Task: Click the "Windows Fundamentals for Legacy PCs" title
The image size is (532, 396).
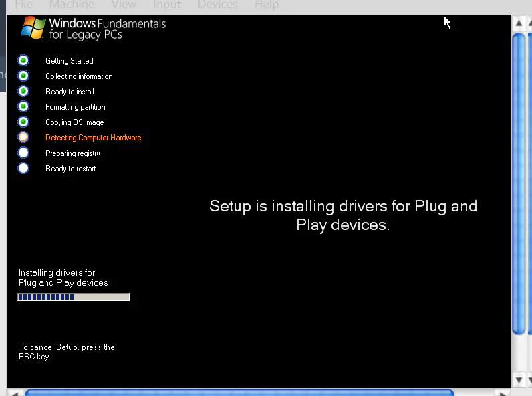Action: click(x=107, y=29)
